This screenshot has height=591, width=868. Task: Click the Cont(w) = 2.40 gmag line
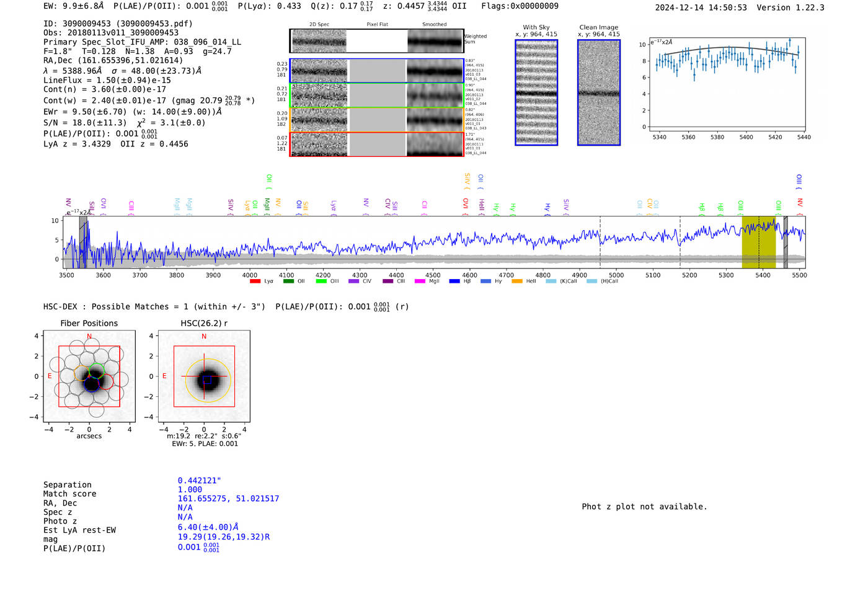(149, 100)
